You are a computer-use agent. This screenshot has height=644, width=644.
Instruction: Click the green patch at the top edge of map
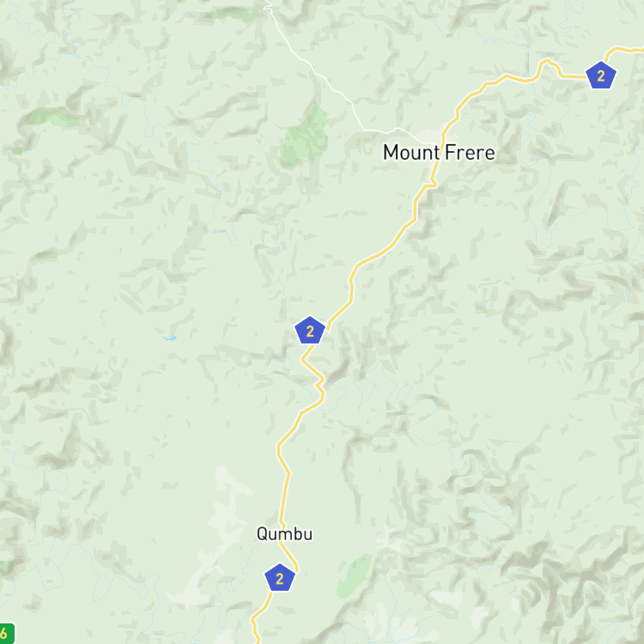click(235, 15)
